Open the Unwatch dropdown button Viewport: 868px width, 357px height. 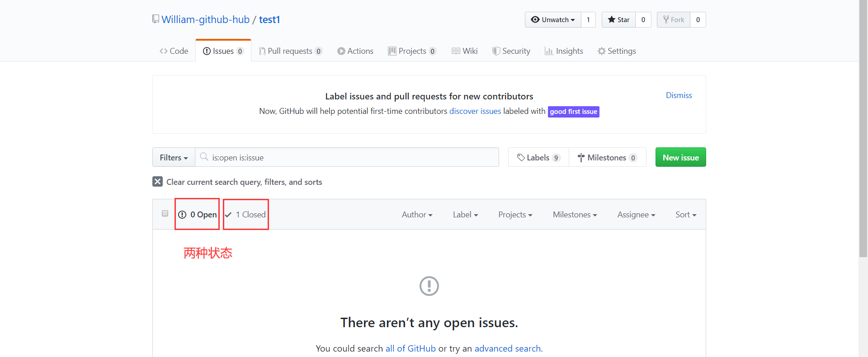(x=553, y=19)
